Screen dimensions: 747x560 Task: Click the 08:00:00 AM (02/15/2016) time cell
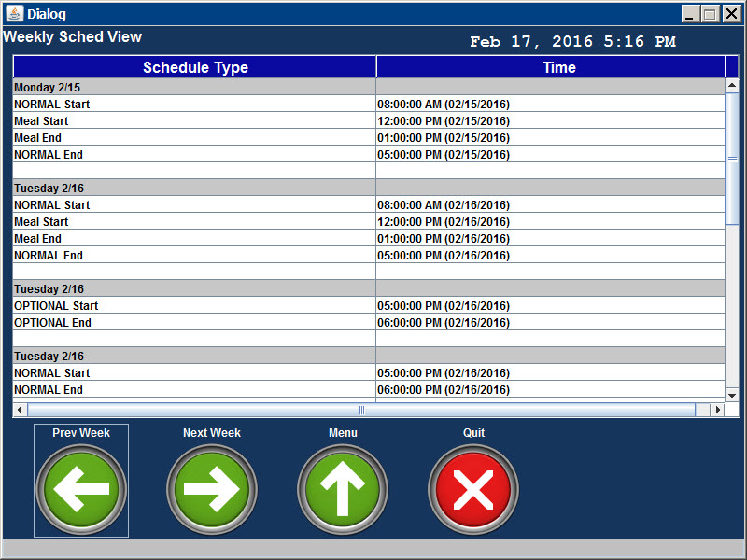550,105
